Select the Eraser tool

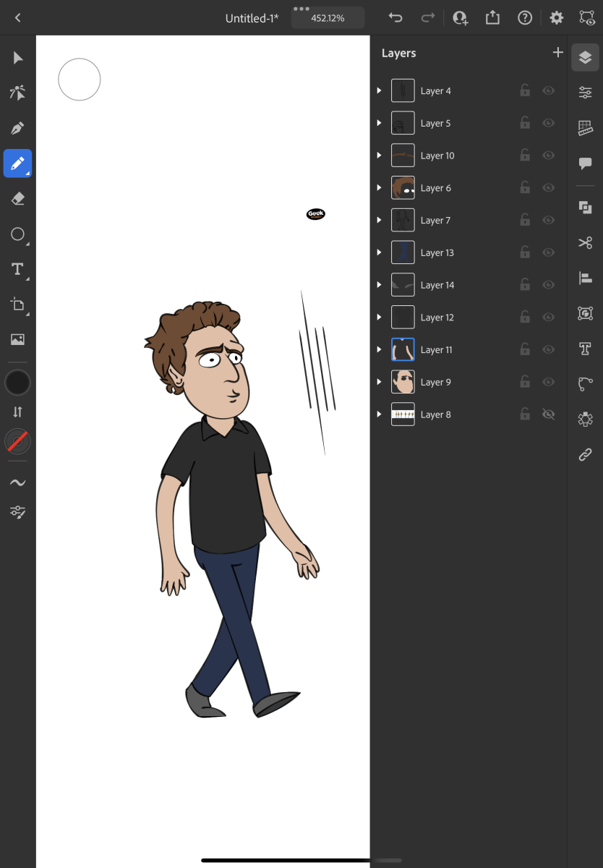[x=18, y=199]
